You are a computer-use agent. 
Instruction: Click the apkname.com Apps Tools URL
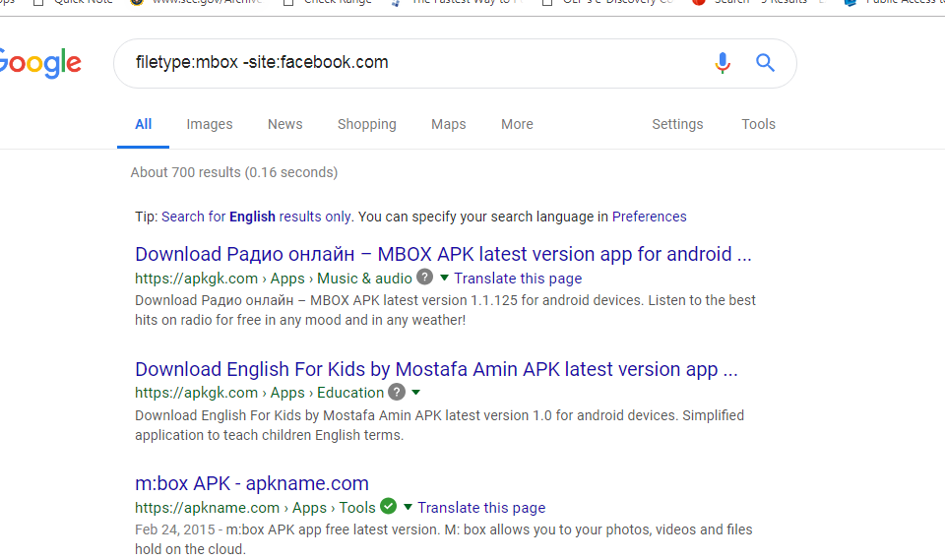point(255,508)
